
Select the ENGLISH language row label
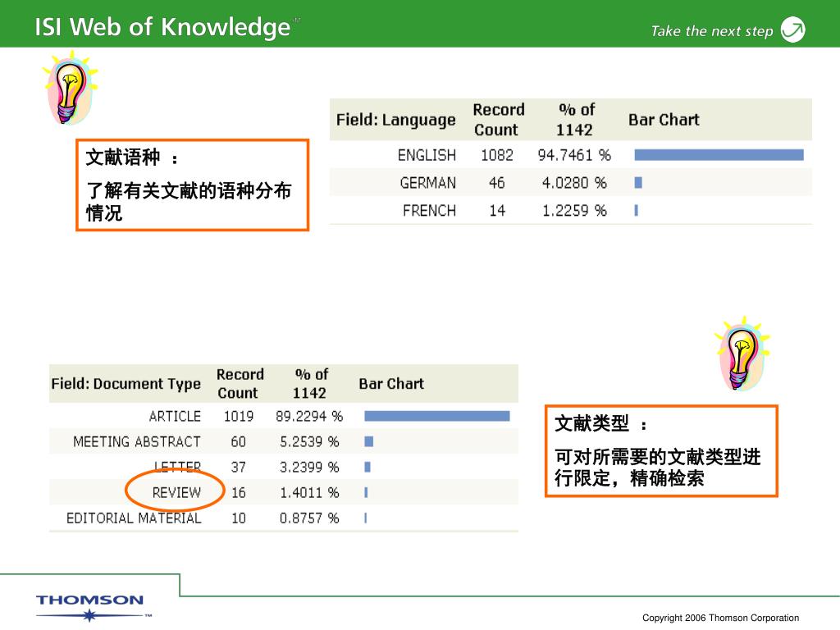coord(427,155)
